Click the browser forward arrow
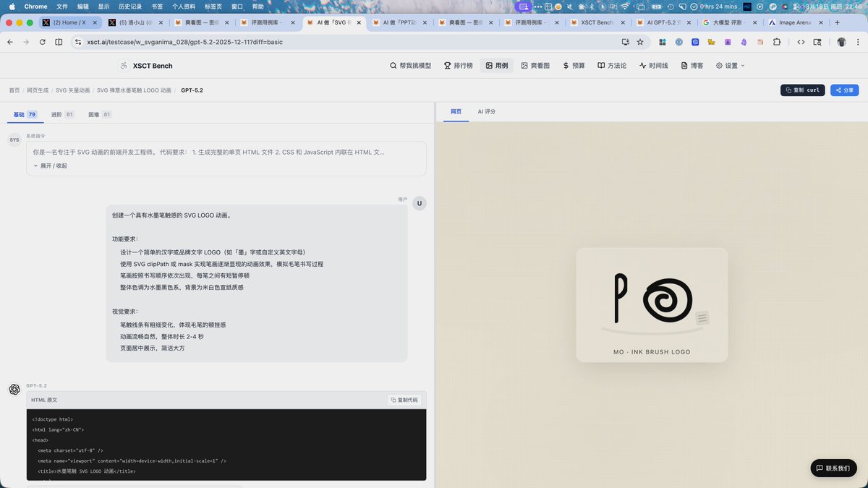868x488 pixels. [26, 42]
